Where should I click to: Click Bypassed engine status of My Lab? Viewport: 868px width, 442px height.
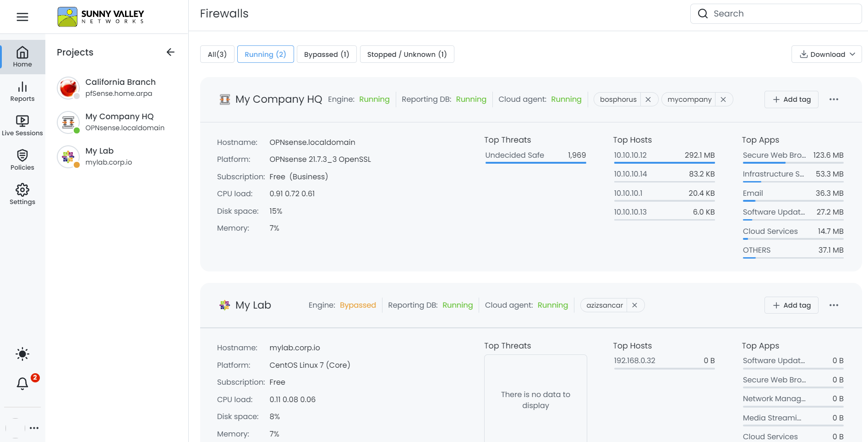(x=358, y=305)
